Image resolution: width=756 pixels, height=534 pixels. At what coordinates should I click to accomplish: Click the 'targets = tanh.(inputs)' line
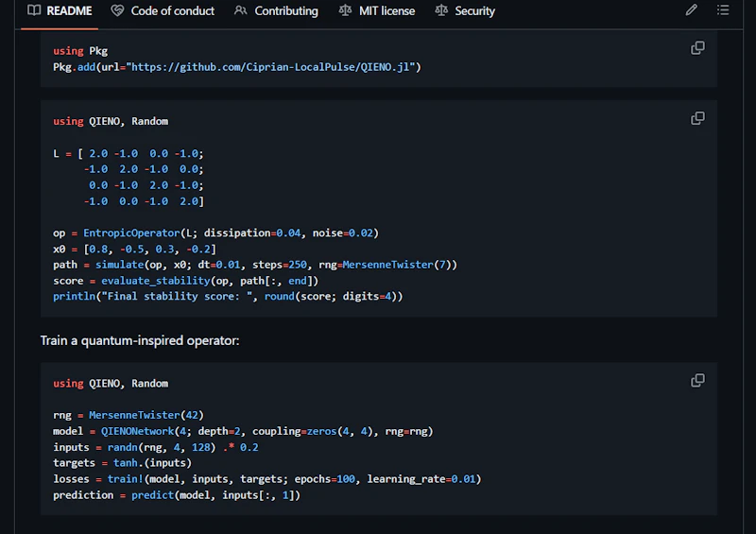[123, 463]
